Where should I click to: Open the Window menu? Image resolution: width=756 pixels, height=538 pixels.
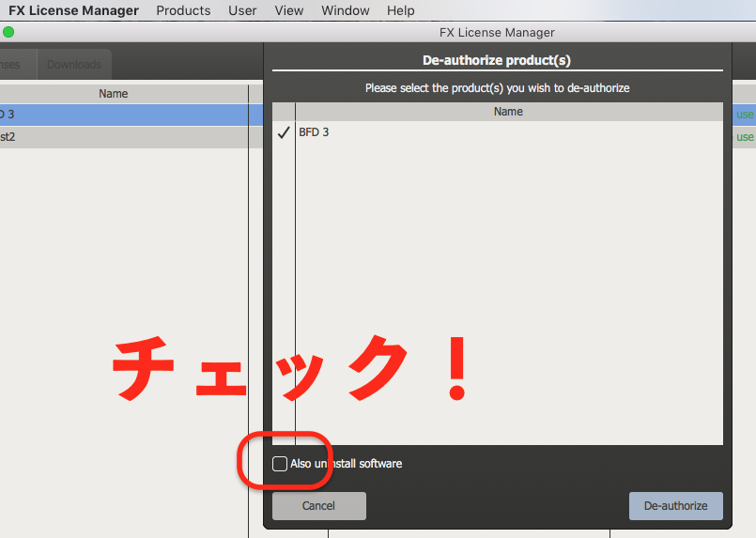(346, 10)
